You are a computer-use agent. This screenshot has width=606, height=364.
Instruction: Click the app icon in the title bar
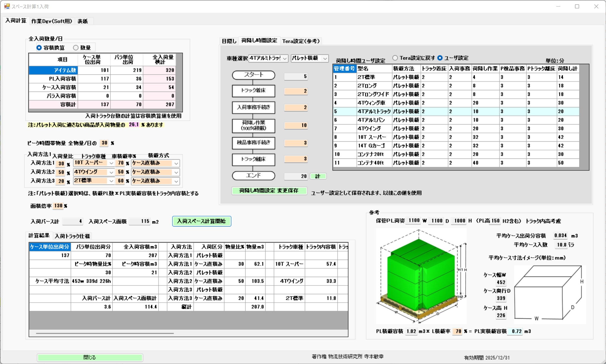tap(7, 6)
